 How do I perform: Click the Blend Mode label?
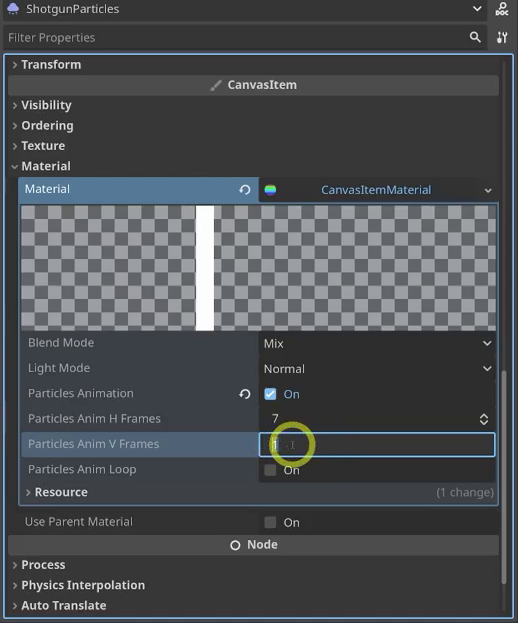61,342
